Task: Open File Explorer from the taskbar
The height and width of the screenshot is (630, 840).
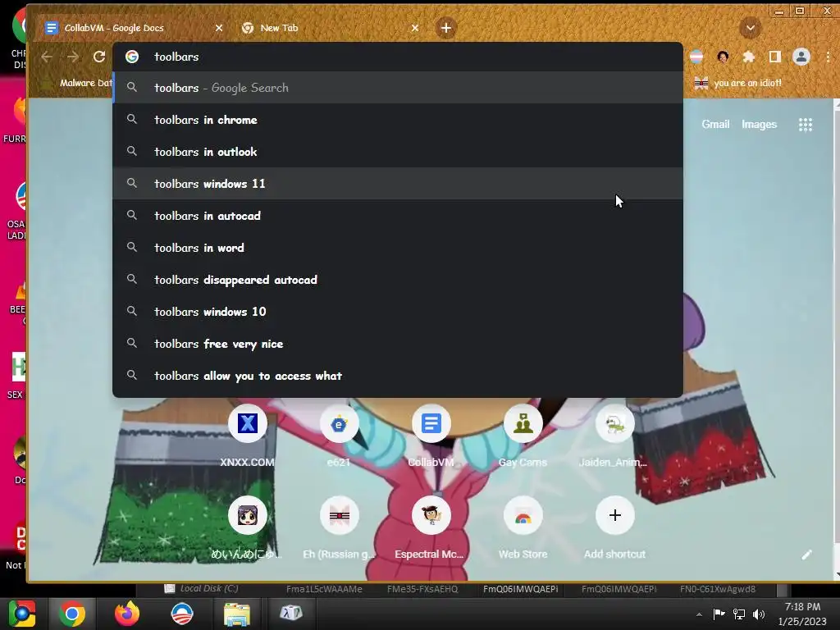Action: tap(237, 614)
